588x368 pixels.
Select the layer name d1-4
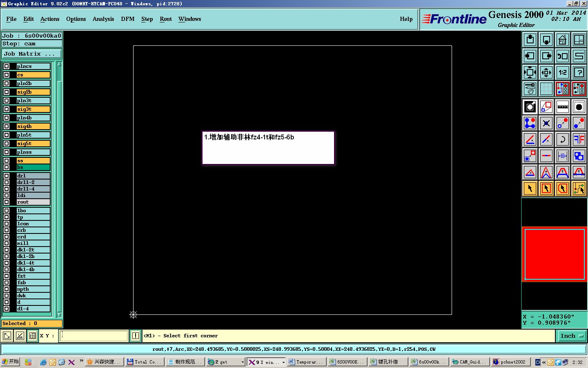click(x=33, y=309)
